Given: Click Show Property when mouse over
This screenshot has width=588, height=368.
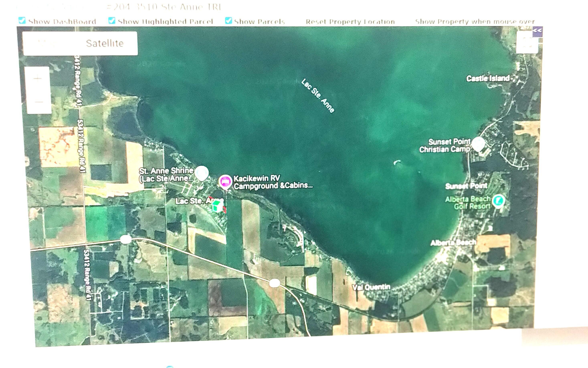Looking at the screenshot, I should coord(475,22).
